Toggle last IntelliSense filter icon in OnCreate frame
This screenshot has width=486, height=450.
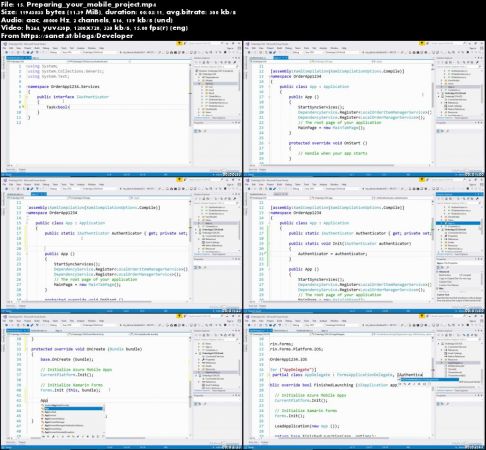click(x=102, y=436)
